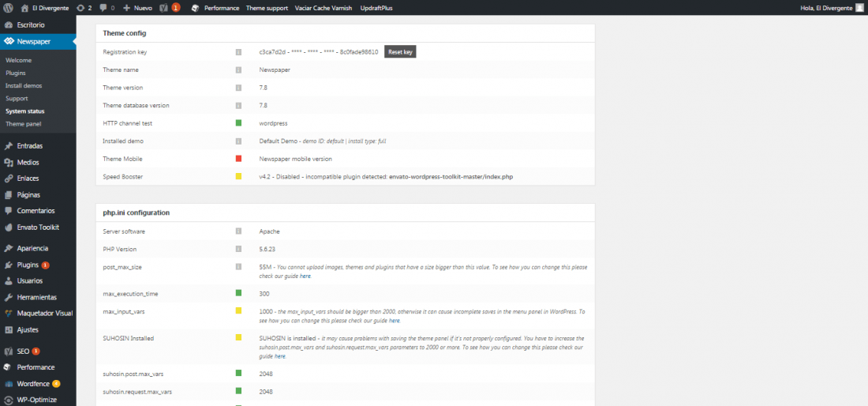Open the WordPress logo menu
Screen dimensions: 868x406
pyautogui.click(x=9, y=8)
